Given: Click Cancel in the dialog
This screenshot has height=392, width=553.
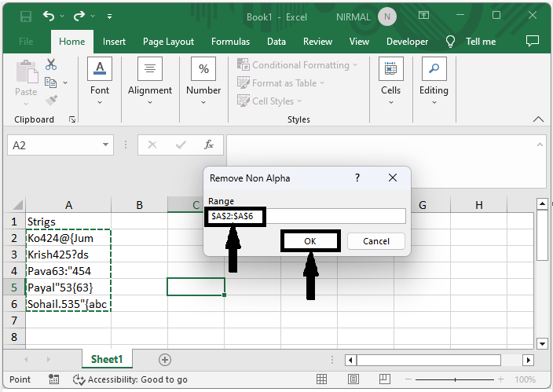Looking at the screenshot, I should [376, 241].
